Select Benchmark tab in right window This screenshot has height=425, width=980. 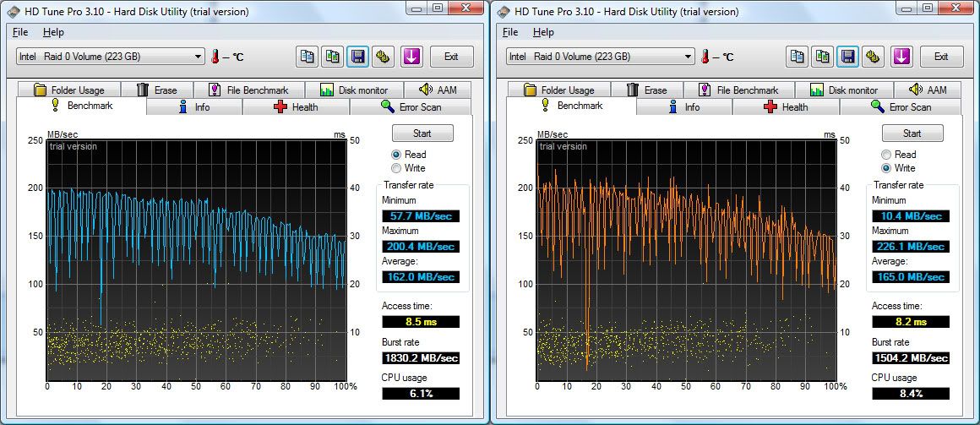tap(572, 106)
